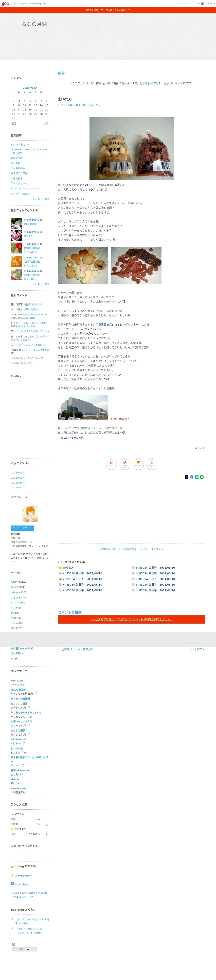Open the ウェブ search scope dropdown
The width and height of the screenshot is (216, 980).
point(190,3)
